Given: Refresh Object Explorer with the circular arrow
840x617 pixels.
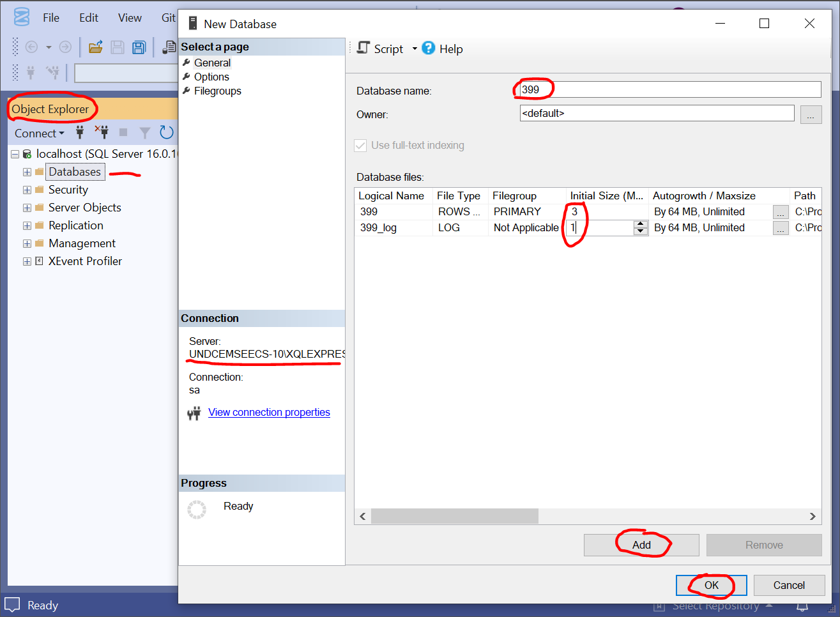Looking at the screenshot, I should pyautogui.click(x=167, y=133).
